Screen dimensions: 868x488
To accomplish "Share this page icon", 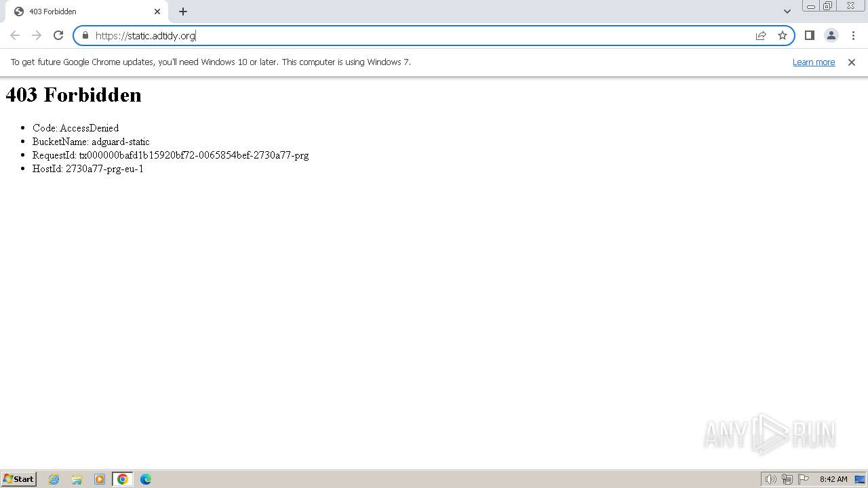I will [x=761, y=35].
